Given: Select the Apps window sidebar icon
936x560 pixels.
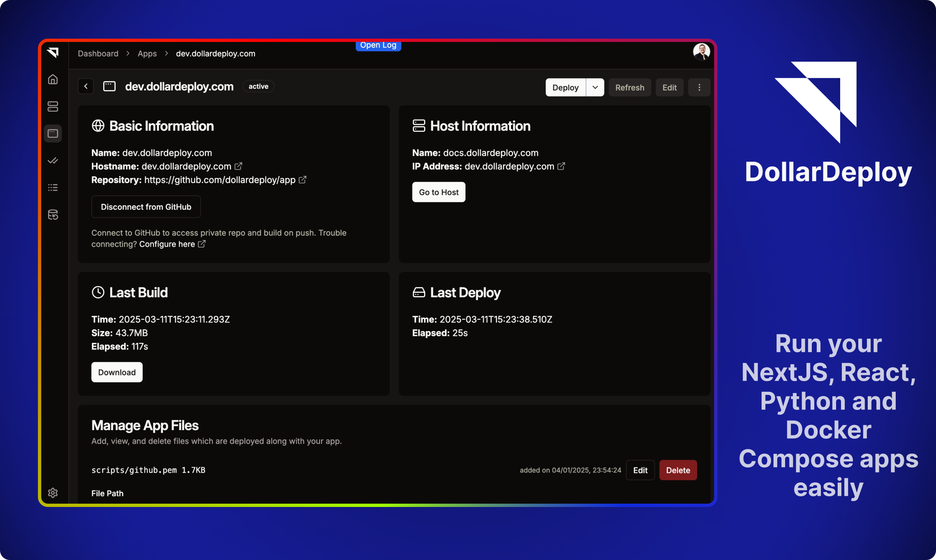Looking at the screenshot, I should point(53,134).
